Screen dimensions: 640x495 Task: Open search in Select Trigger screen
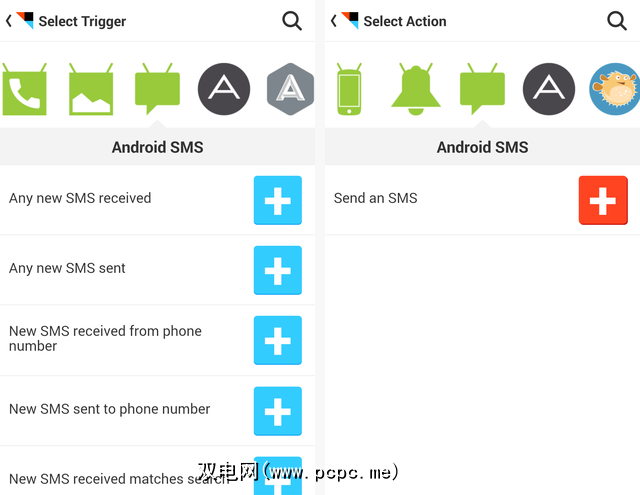(292, 21)
